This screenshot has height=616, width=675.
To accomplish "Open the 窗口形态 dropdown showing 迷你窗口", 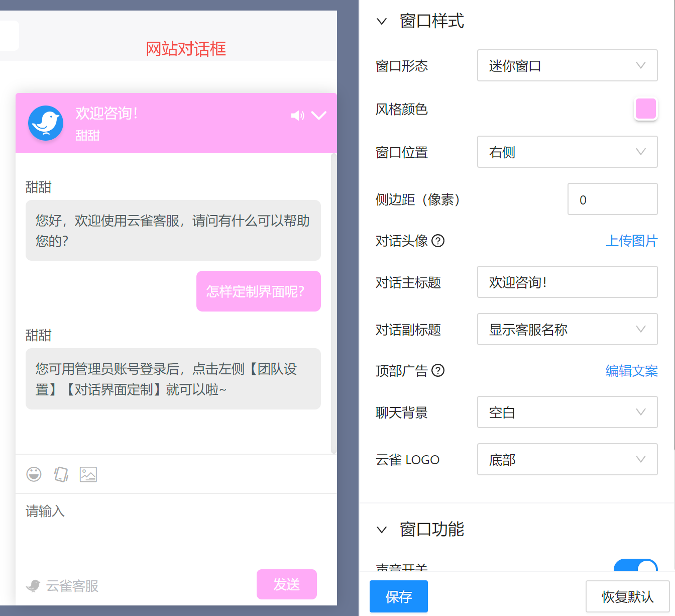I will pos(567,65).
